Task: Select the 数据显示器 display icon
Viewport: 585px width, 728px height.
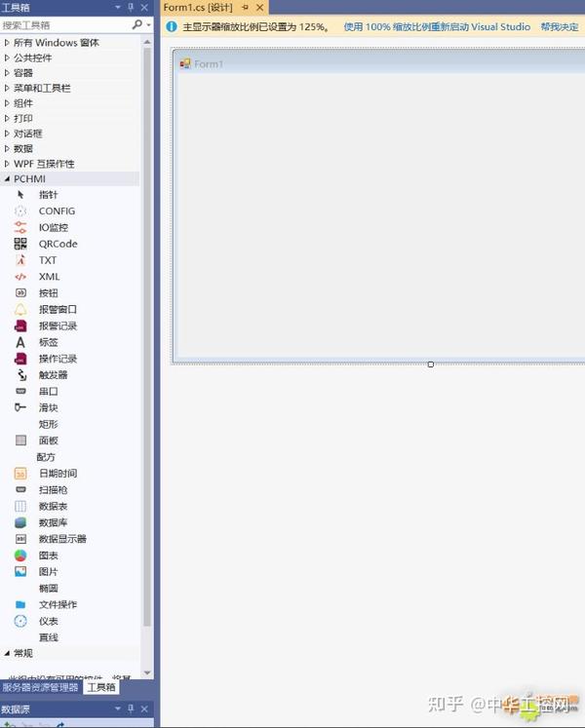Action: pos(20,539)
